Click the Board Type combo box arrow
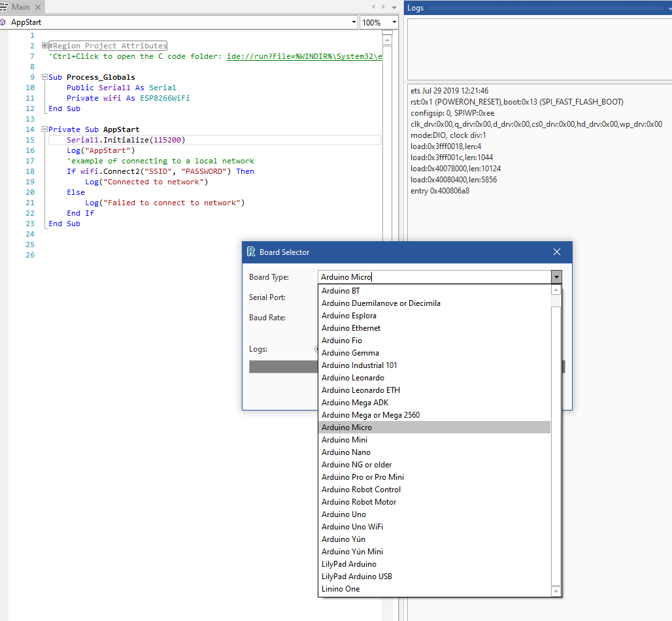The height and width of the screenshot is (621, 672). coord(556,277)
